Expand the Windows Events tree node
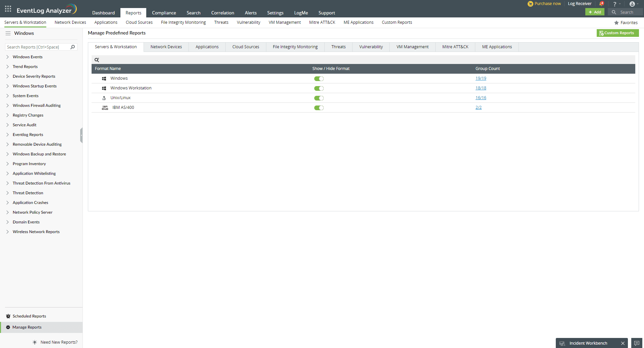Image resolution: width=644 pixels, height=348 pixels. click(7, 57)
